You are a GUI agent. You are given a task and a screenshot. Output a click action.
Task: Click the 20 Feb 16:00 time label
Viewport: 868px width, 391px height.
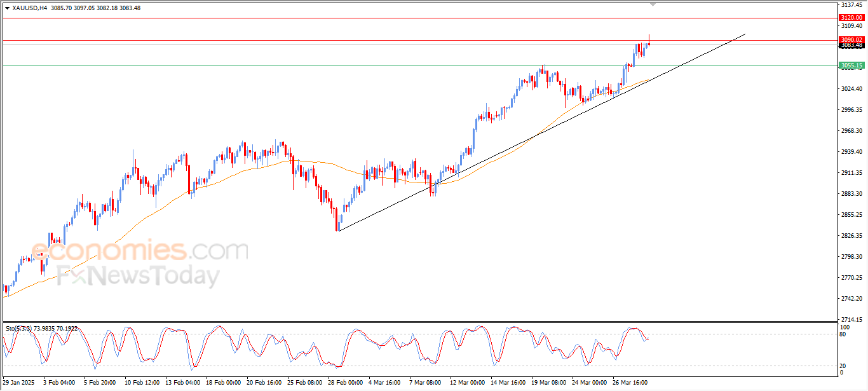click(264, 383)
